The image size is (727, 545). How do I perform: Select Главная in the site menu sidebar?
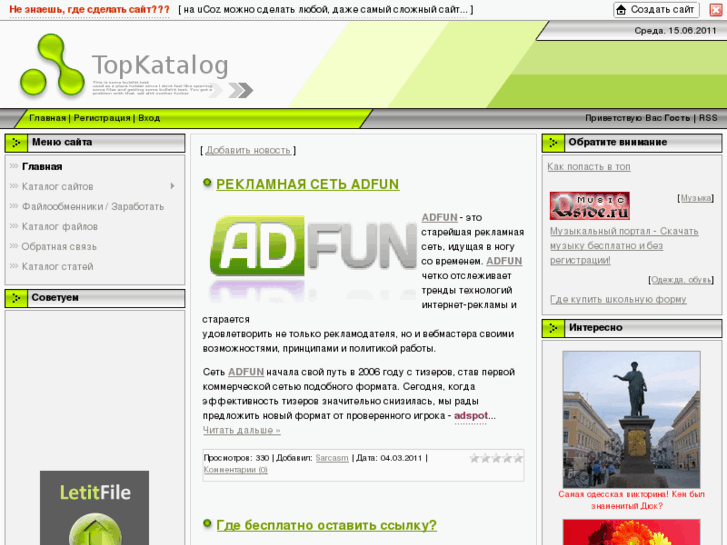[42, 167]
